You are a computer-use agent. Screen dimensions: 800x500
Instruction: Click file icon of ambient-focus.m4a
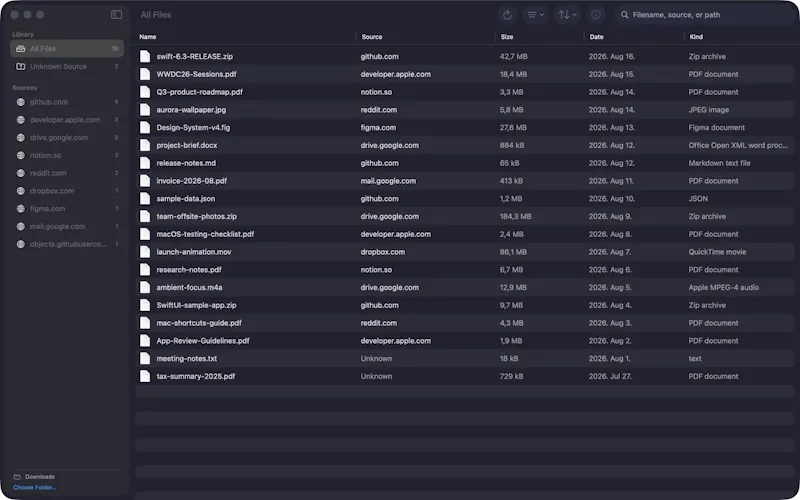point(145,287)
